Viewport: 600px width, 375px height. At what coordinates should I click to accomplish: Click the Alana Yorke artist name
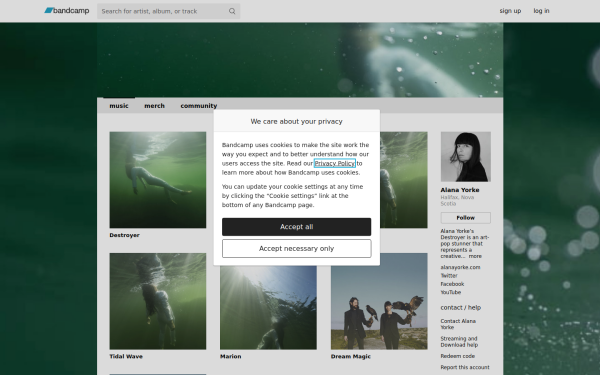[460, 190]
